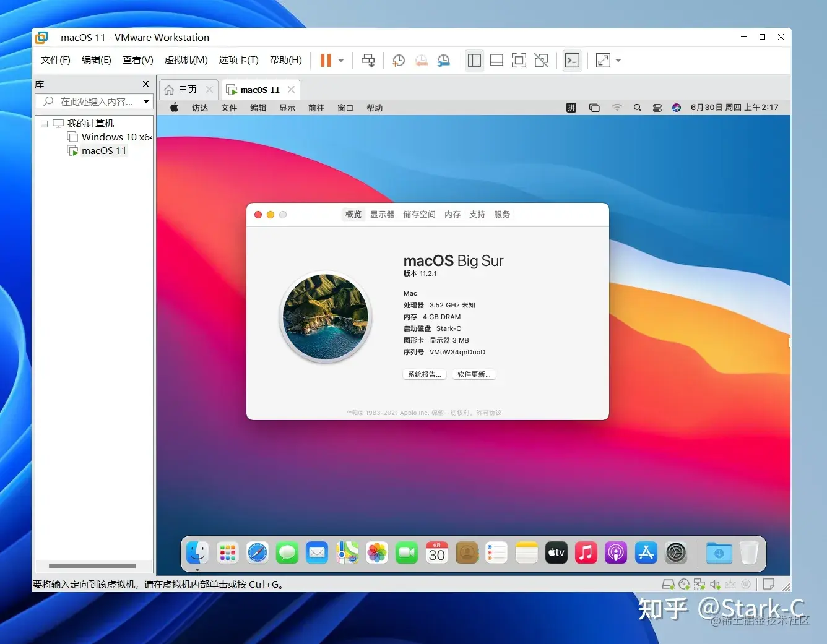This screenshot has width=827, height=644.
Task: Click the library search input field
Action: click(93, 101)
